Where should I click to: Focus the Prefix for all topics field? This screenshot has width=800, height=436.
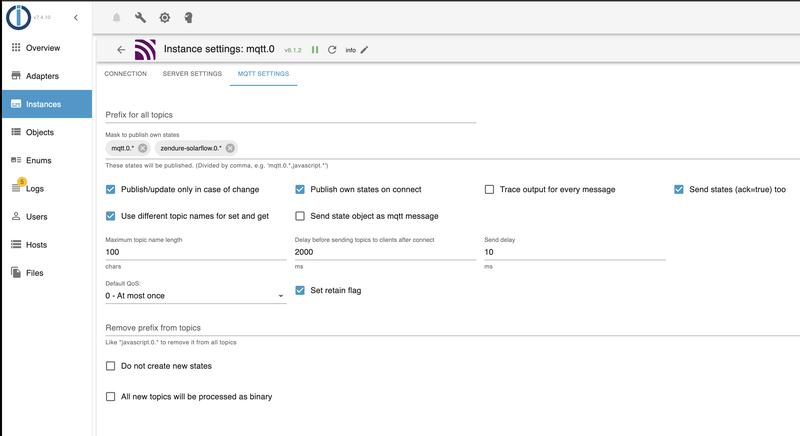point(290,115)
